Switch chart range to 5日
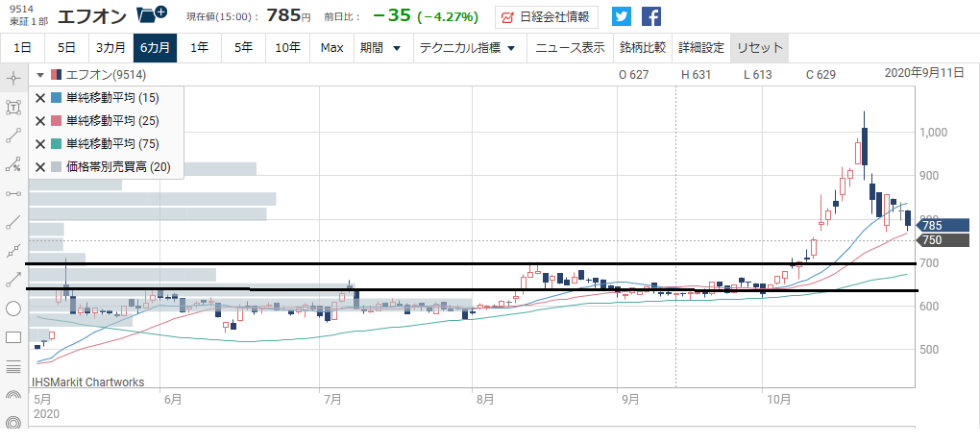980x444 pixels. point(66,48)
